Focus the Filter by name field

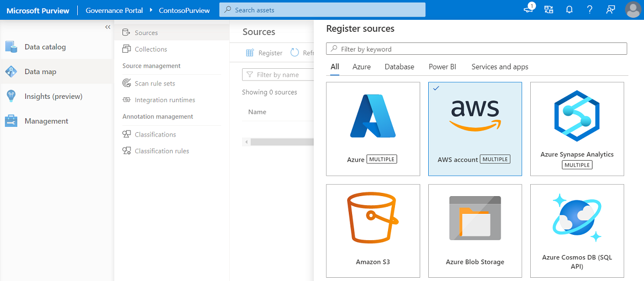[278, 75]
